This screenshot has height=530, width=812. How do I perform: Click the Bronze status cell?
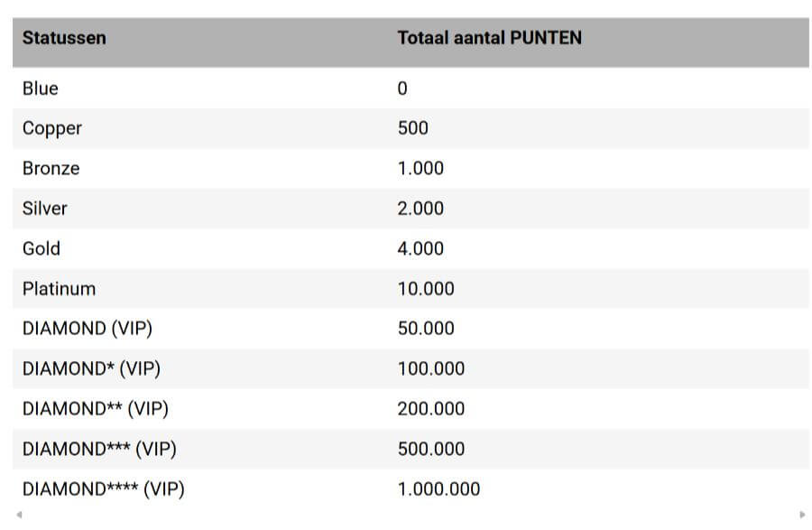[51, 168]
